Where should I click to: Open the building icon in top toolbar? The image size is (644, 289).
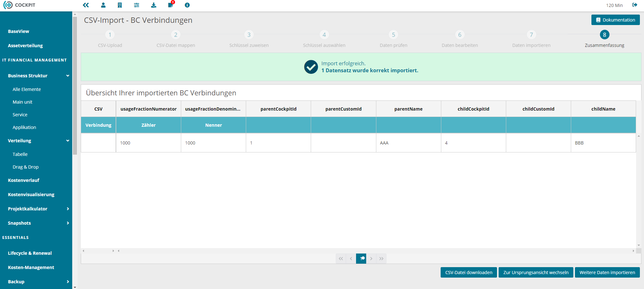tap(120, 5)
